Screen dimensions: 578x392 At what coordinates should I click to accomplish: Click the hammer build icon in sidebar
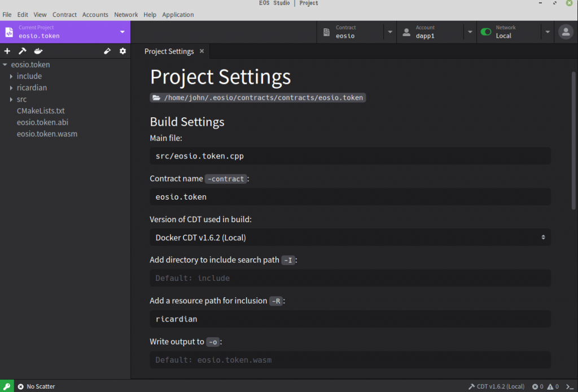pyautogui.click(x=23, y=51)
